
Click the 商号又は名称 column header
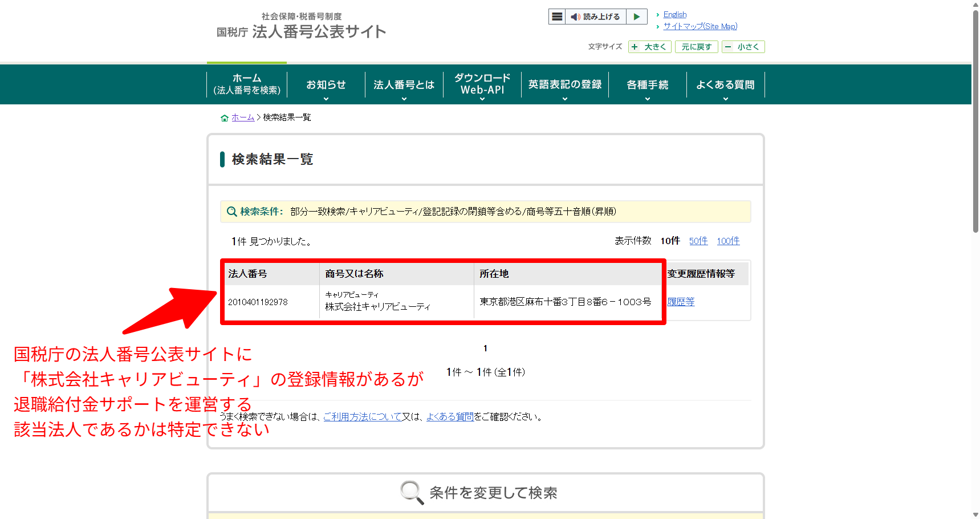coord(396,274)
